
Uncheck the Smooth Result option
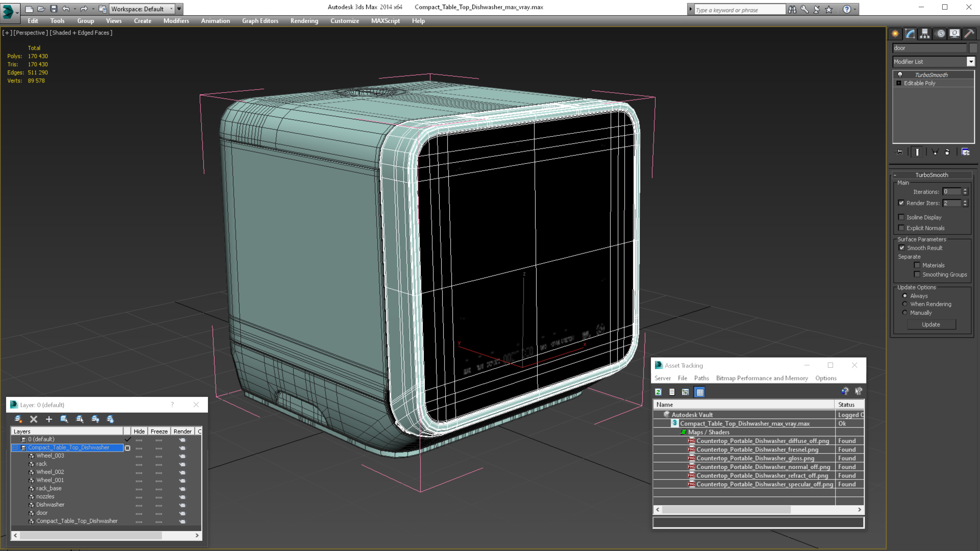tap(902, 248)
